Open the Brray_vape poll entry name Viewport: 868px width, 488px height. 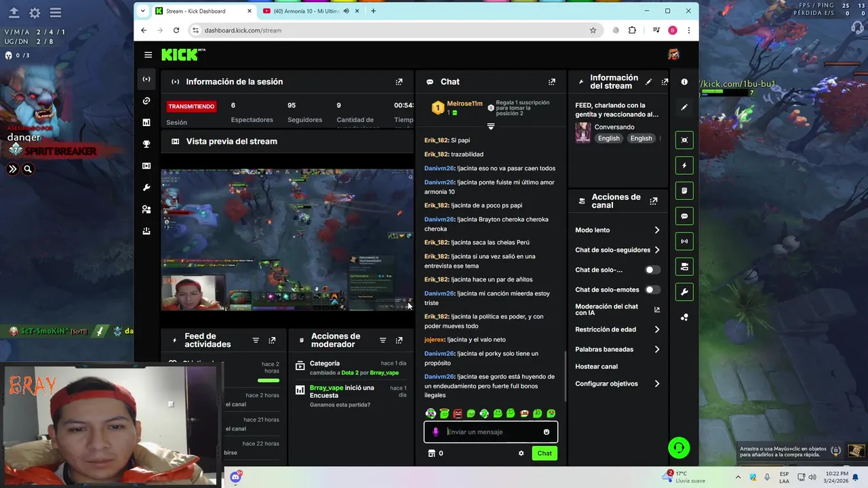326,388
